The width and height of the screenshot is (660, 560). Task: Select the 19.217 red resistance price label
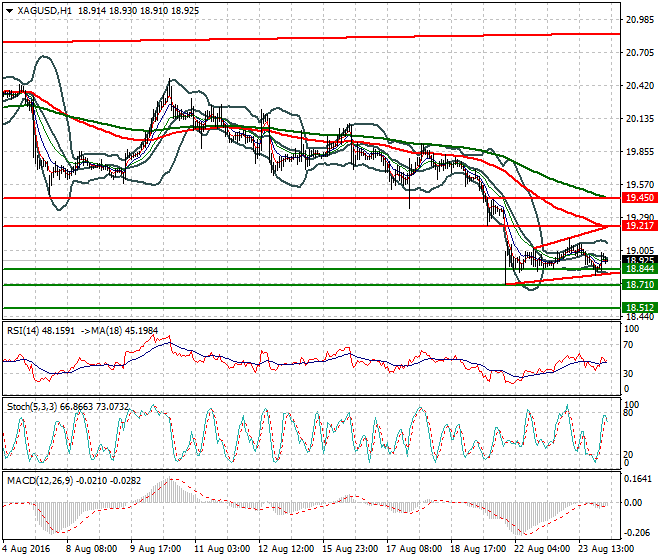[x=640, y=226]
